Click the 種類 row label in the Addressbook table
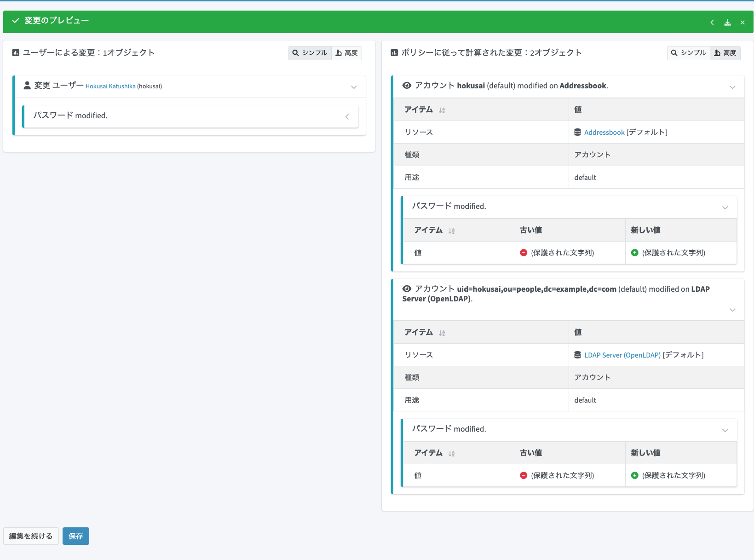 (x=412, y=155)
